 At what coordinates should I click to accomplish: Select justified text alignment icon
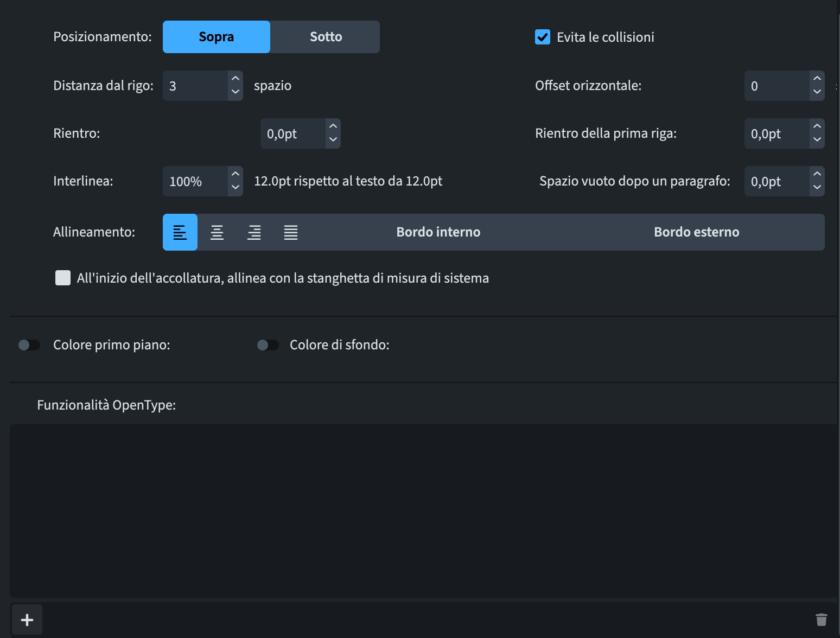tap(291, 232)
